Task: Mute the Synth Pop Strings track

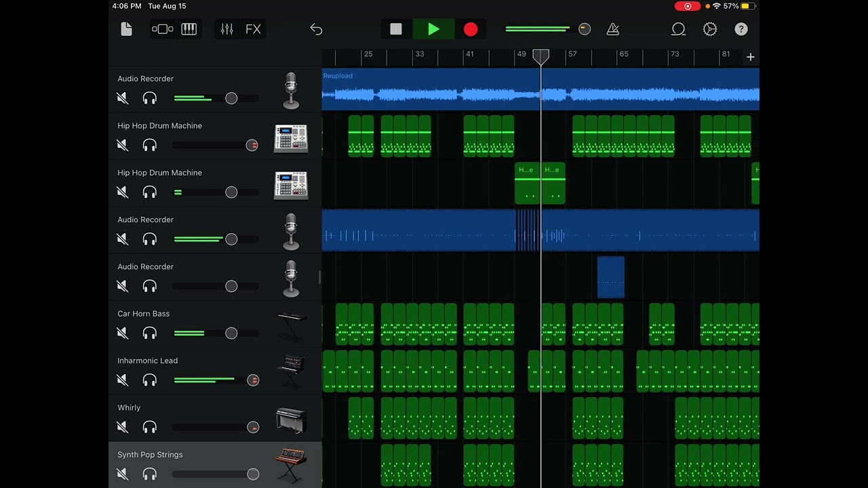Action: (x=123, y=474)
